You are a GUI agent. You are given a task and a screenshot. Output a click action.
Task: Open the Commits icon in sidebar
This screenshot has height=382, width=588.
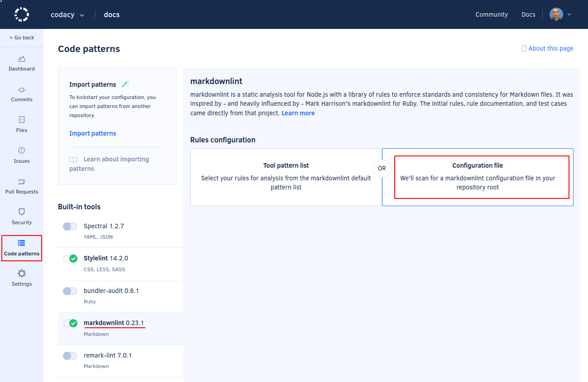[x=22, y=90]
